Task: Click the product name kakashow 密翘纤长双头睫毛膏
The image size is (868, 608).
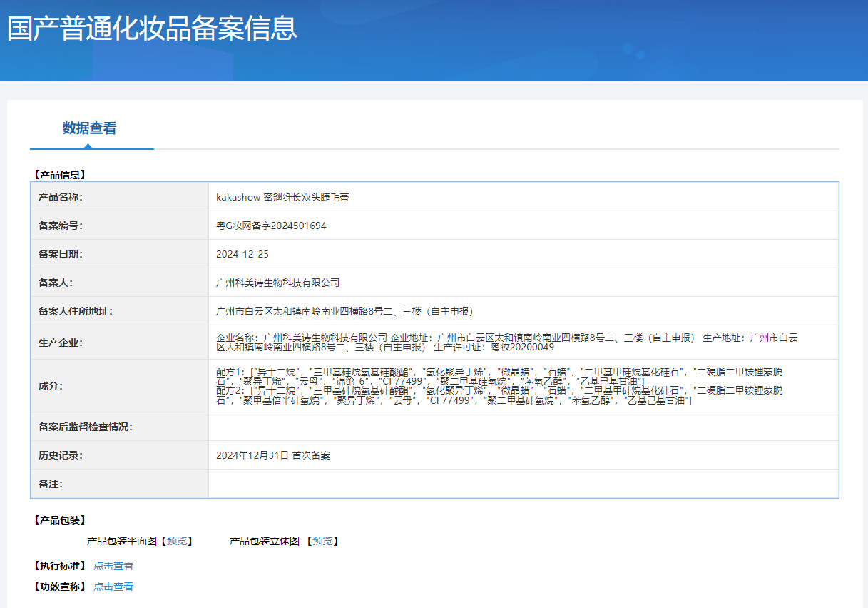Action: 282,197
